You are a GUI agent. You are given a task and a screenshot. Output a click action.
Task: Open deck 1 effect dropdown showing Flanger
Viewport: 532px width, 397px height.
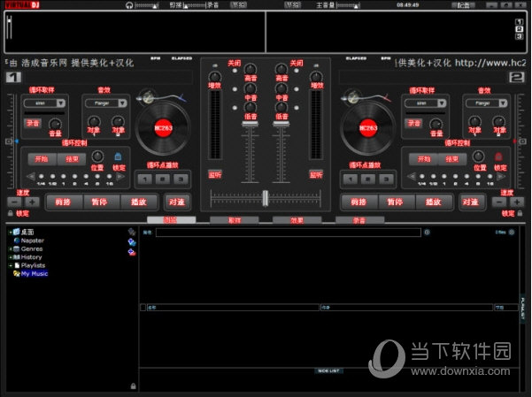[106, 103]
